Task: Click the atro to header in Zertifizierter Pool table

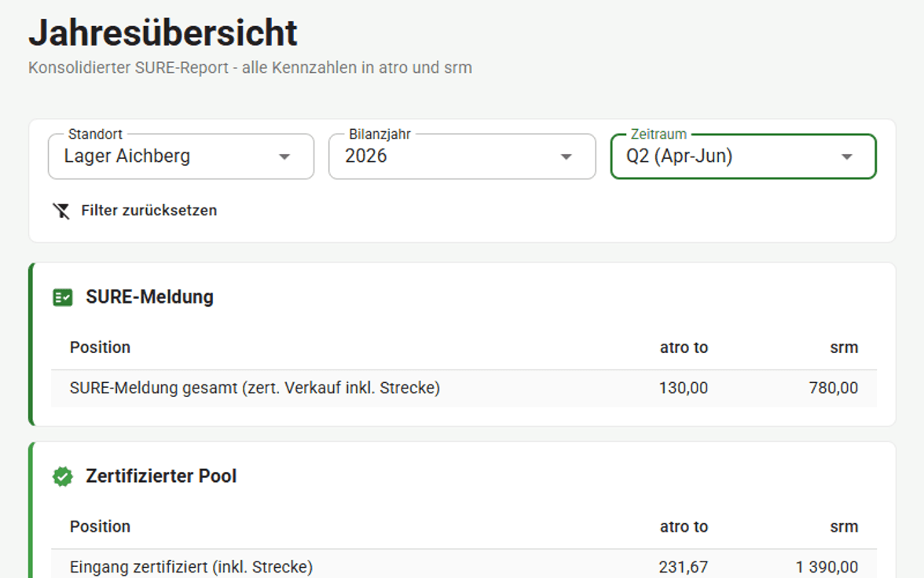Action: coord(684,527)
